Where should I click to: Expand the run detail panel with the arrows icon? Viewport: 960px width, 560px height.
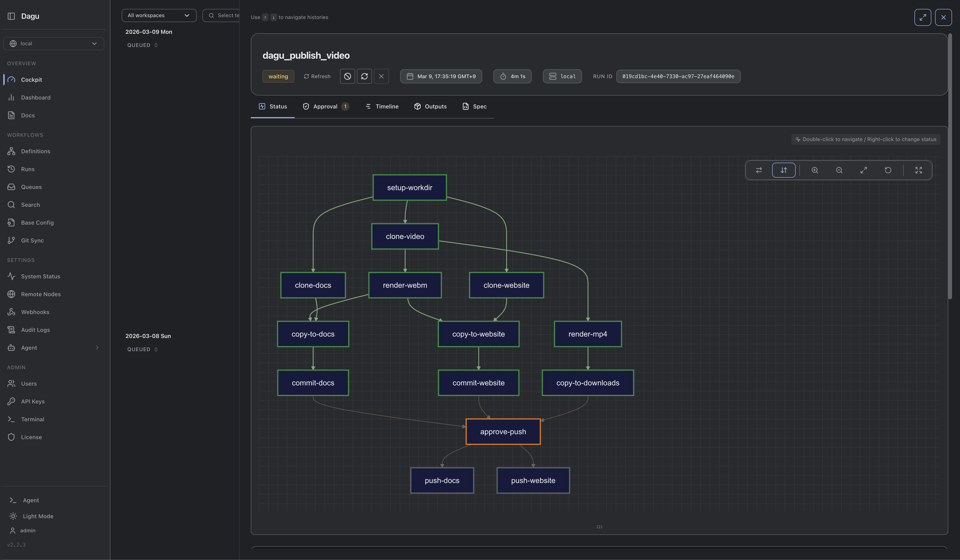(x=922, y=18)
